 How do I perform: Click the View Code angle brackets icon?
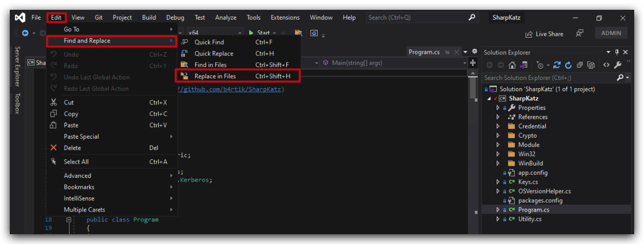[606, 65]
